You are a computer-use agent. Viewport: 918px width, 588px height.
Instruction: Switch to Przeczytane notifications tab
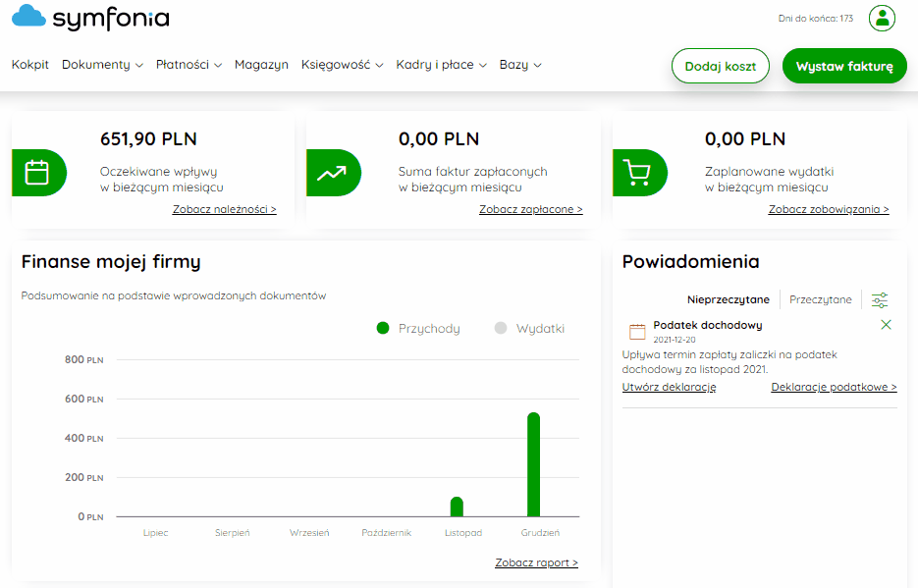[820, 299]
